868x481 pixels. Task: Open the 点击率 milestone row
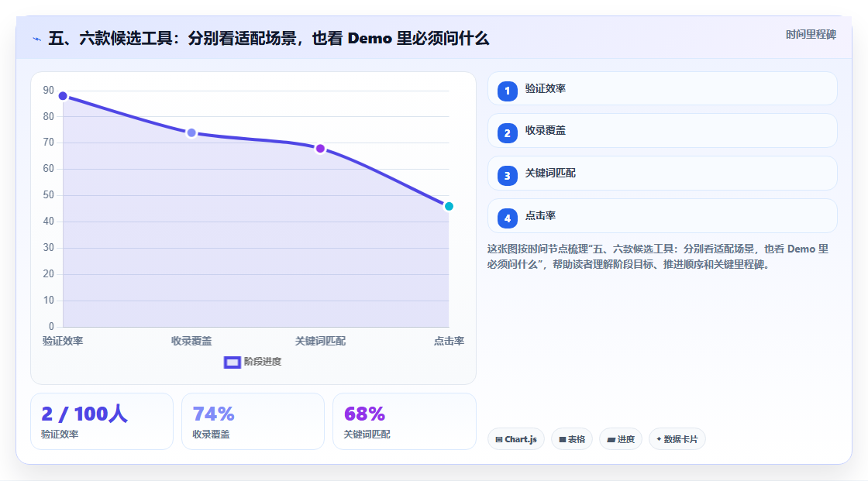click(x=662, y=216)
